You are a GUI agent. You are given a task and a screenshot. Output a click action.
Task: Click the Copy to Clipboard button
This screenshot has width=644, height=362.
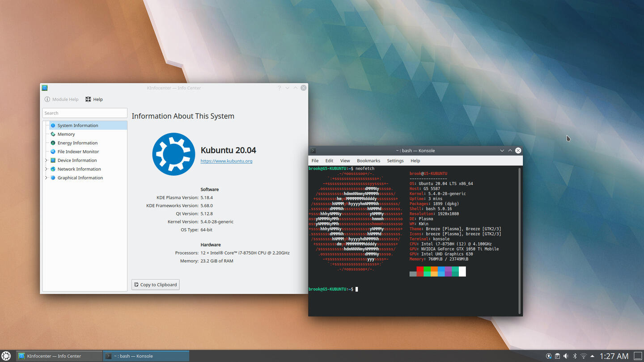pyautogui.click(x=156, y=285)
